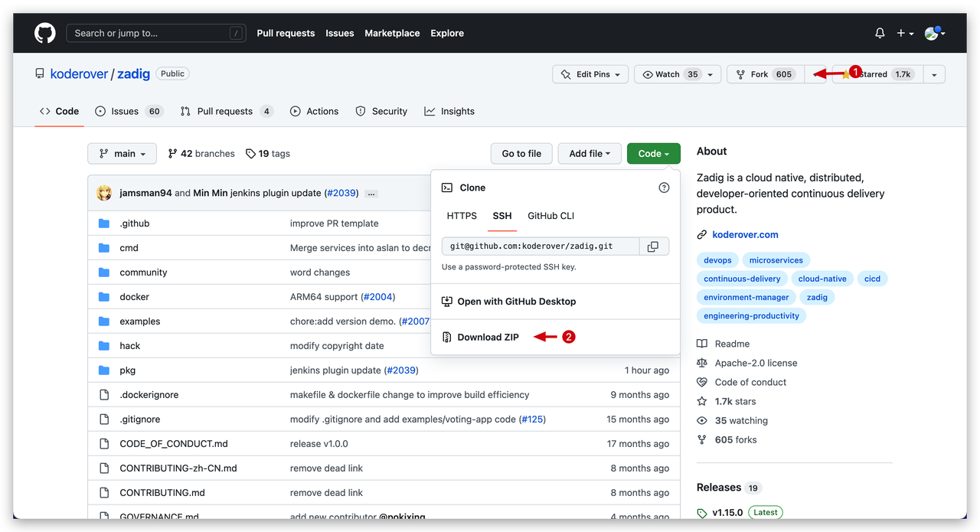
Task: Open the main branch dropdown
Action: [x=122, y=153]
